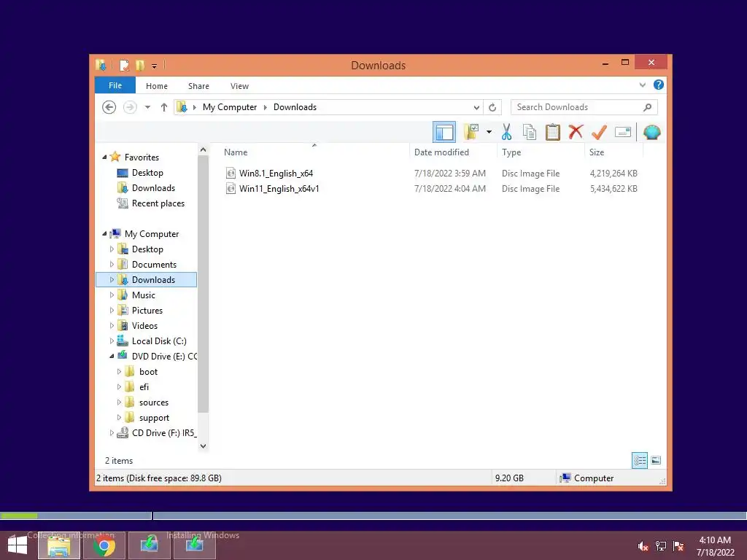This screenshot has height=560, width=747.
Task: Expand the address bar history dropdown
Action: 476,108
